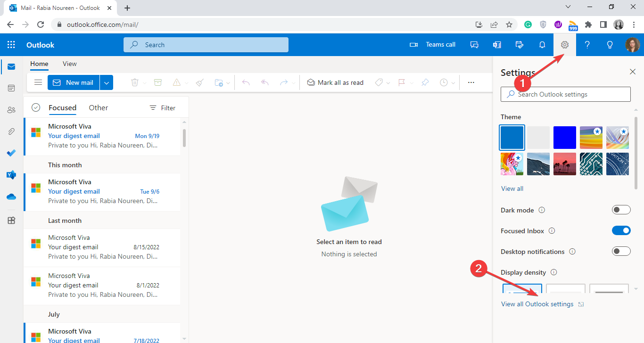Screen dimensions: 644x343
Task: Select the Other inbox tab
Action: [98, 107]
